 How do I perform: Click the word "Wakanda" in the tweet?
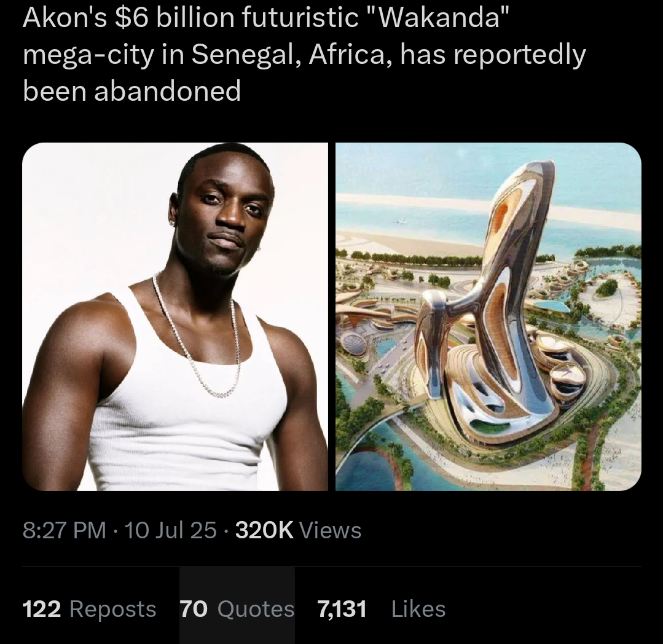(440, 18)
